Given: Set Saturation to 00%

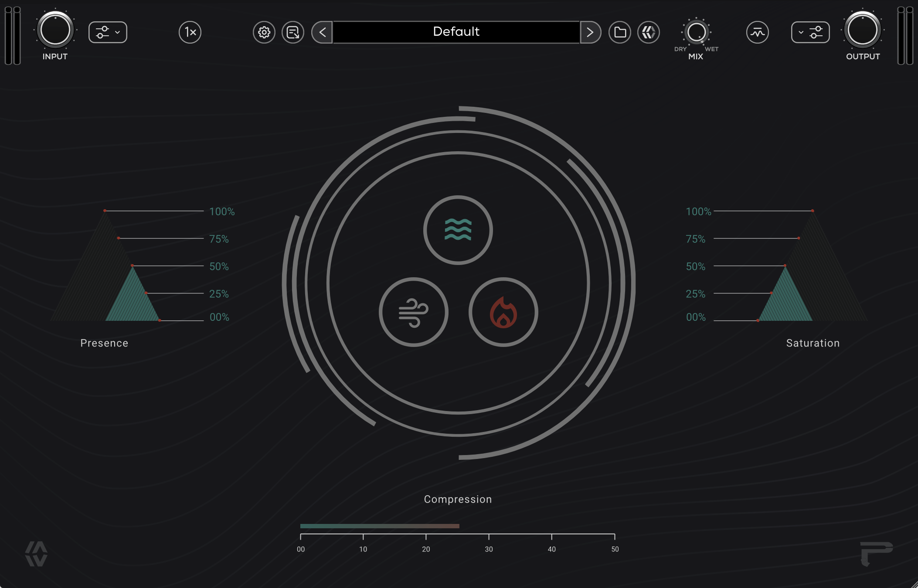Looking at the screenshot, I should pyautogui.click(x=696, y=317).
